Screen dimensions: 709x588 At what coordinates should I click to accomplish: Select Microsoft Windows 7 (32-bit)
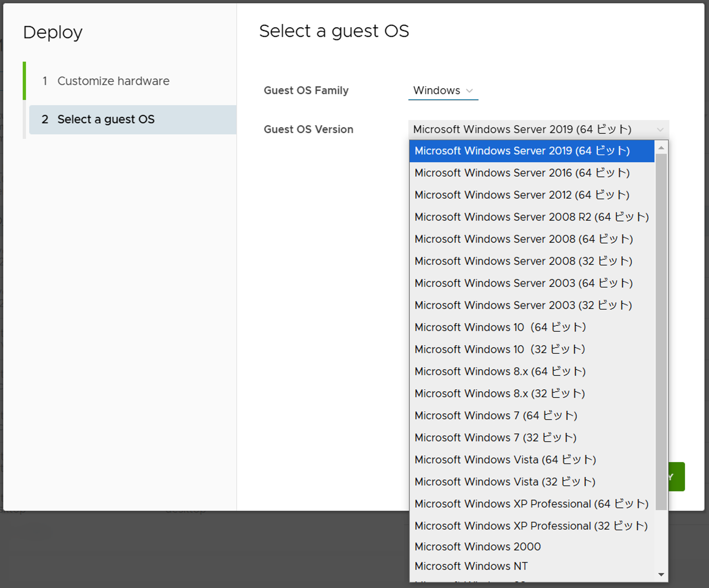tap(495, 438)
